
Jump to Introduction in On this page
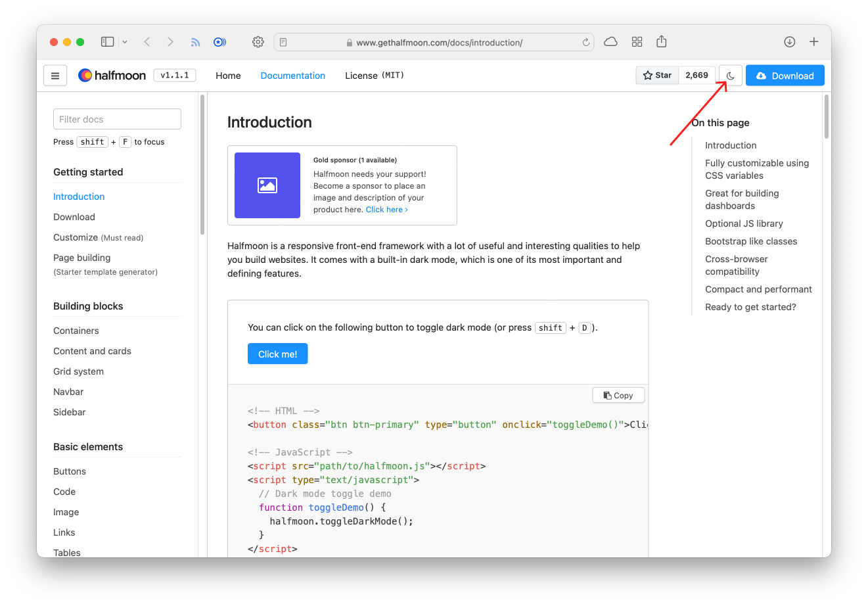pyautogui.click(x=731, y=145)
